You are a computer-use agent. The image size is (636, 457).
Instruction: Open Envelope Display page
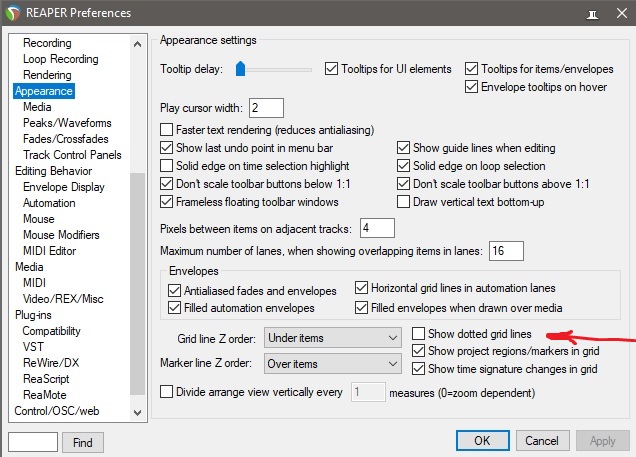[x=64, y=187]
